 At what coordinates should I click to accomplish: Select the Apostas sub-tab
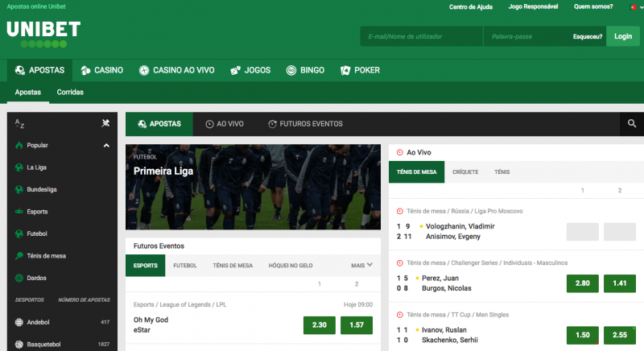[28, 93]
